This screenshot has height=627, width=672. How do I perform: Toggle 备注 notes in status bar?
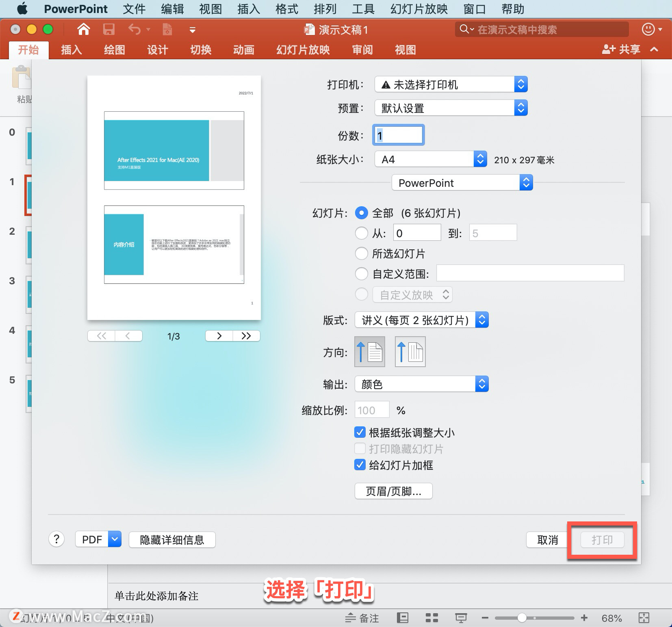tap(362, 618)
